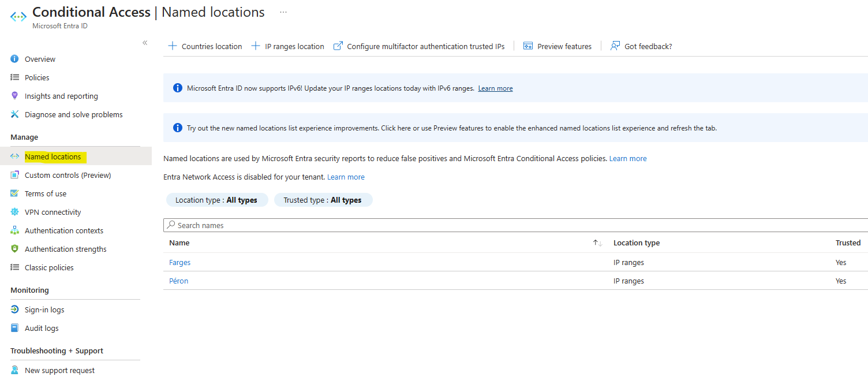
Task: Click the named locations list experience banner text
Action: coord(452,128)
